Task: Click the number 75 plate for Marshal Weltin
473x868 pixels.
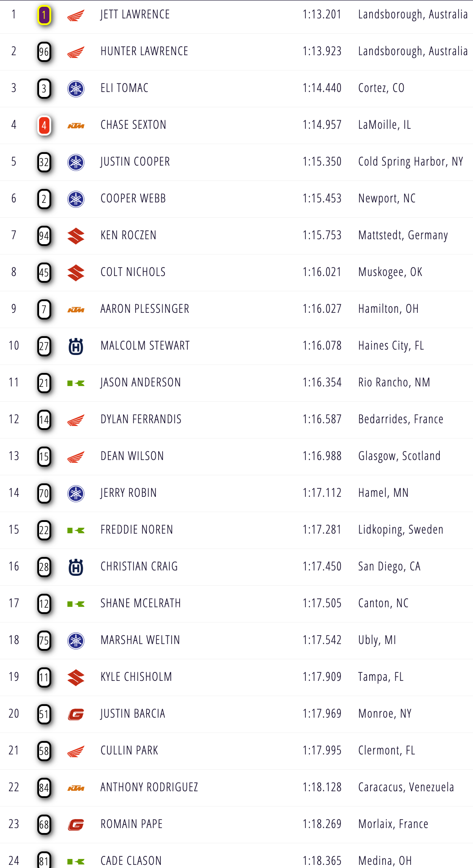Action: [x=44, y=640]
